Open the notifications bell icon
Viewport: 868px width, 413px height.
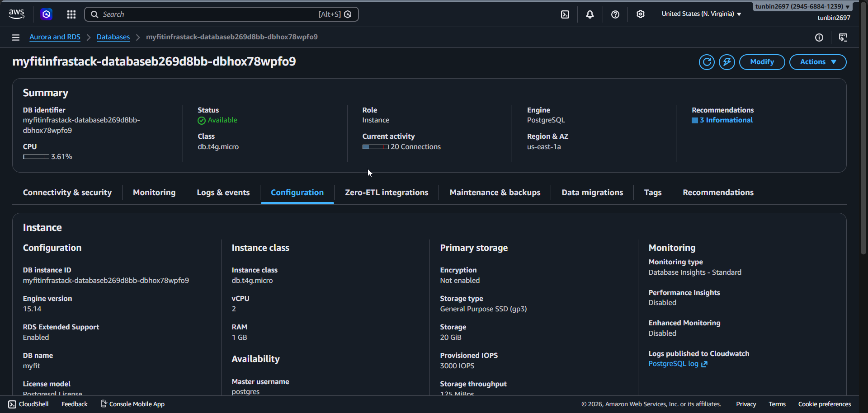[x=590, y=14]
